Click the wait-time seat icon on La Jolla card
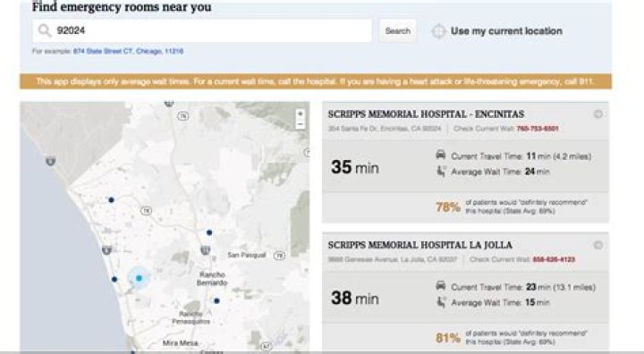Screen dimensions: 644x354 441,302
